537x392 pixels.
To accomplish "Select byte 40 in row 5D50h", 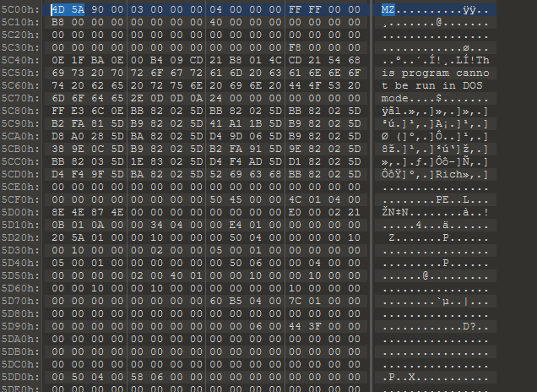I will (176, 276).
